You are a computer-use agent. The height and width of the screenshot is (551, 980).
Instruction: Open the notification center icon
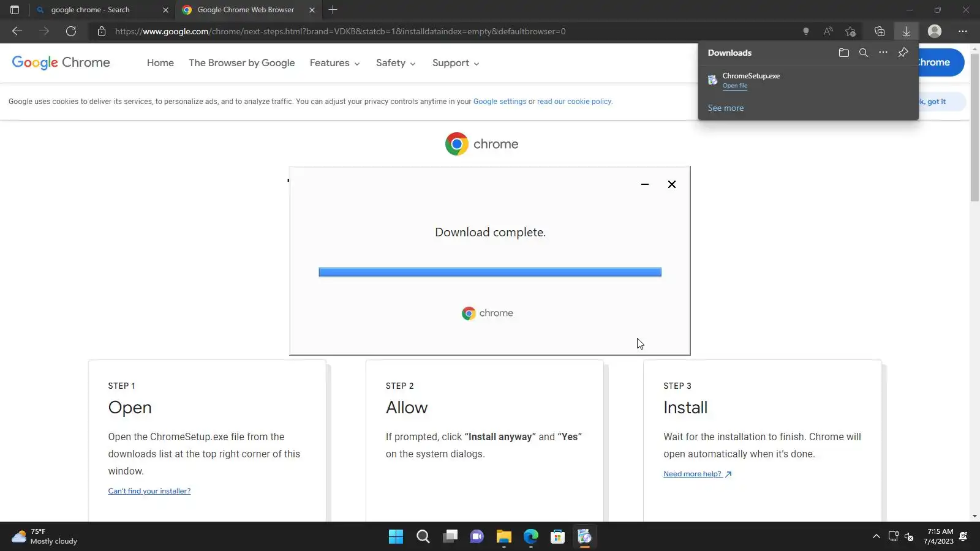coord(963,537)
